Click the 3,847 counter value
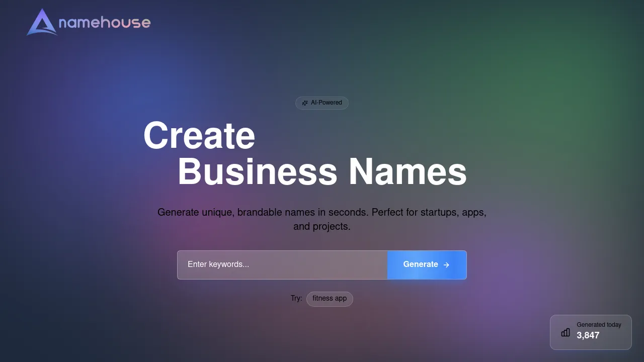The width and height of the screenshot is (644, 362). (588, 335)
